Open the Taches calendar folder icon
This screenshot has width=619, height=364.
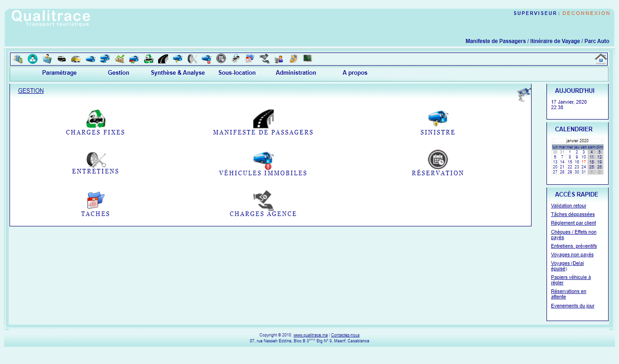96,200
